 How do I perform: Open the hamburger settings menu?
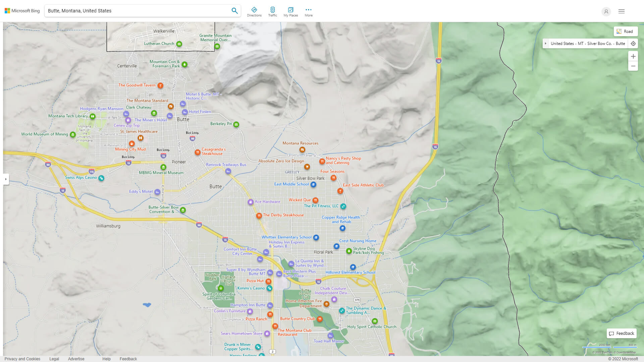click(x=622, y=11)
